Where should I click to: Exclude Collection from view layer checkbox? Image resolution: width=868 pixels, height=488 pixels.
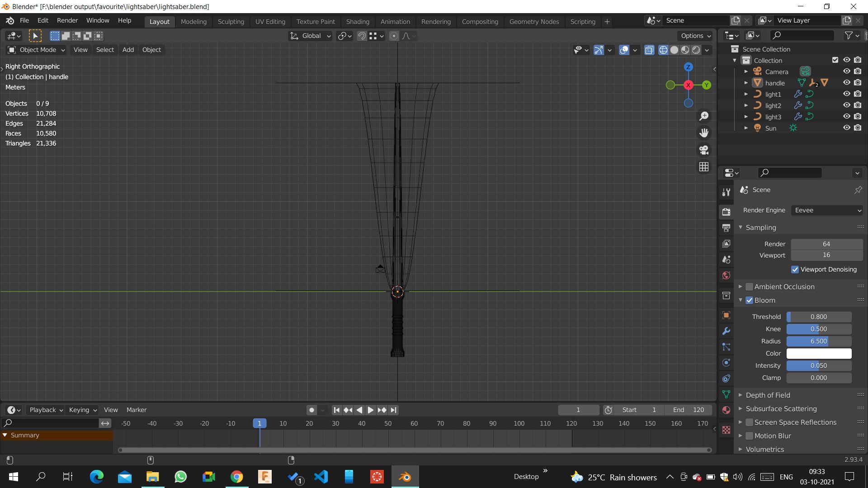point(835,60)
